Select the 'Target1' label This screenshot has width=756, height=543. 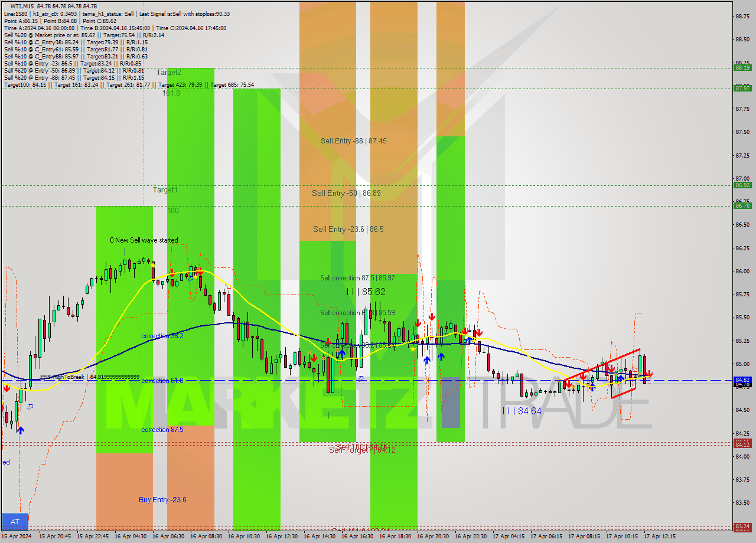click(x=165, y=190)
